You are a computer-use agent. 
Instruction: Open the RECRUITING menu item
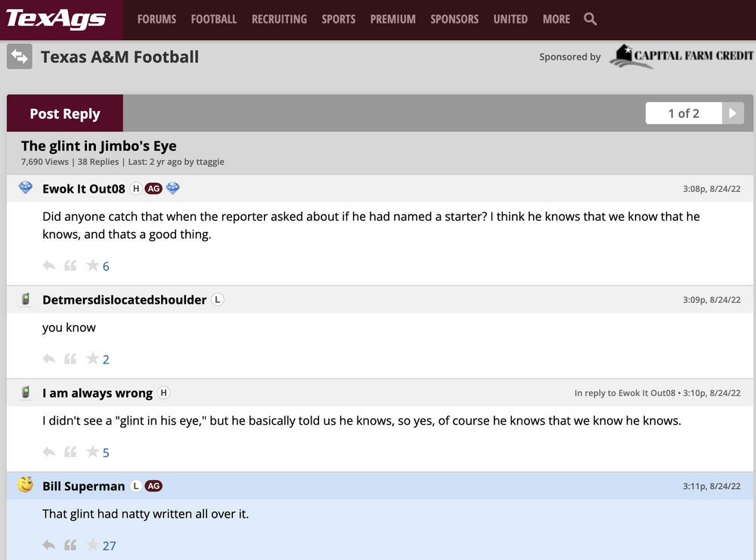tap(279, 20)
